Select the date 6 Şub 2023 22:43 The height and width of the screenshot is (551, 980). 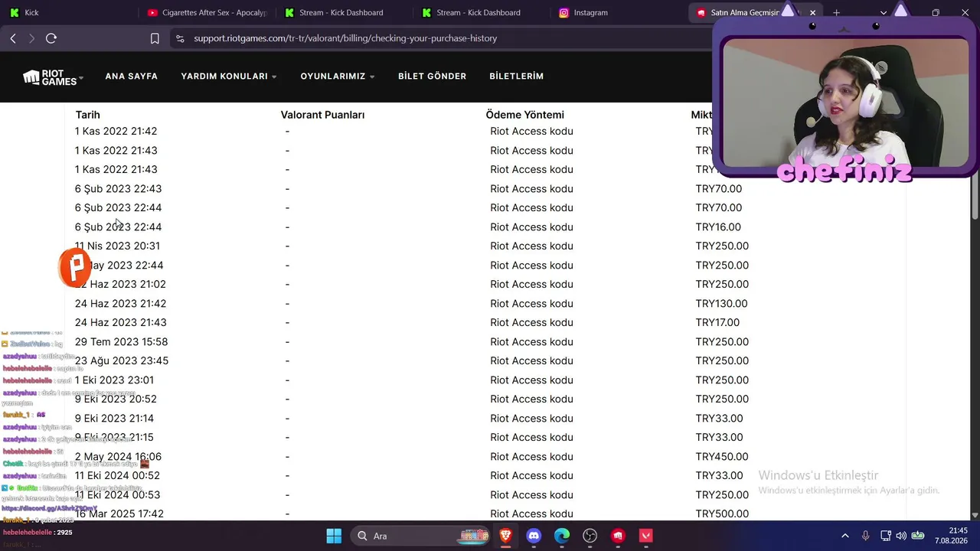coord(118,188)
